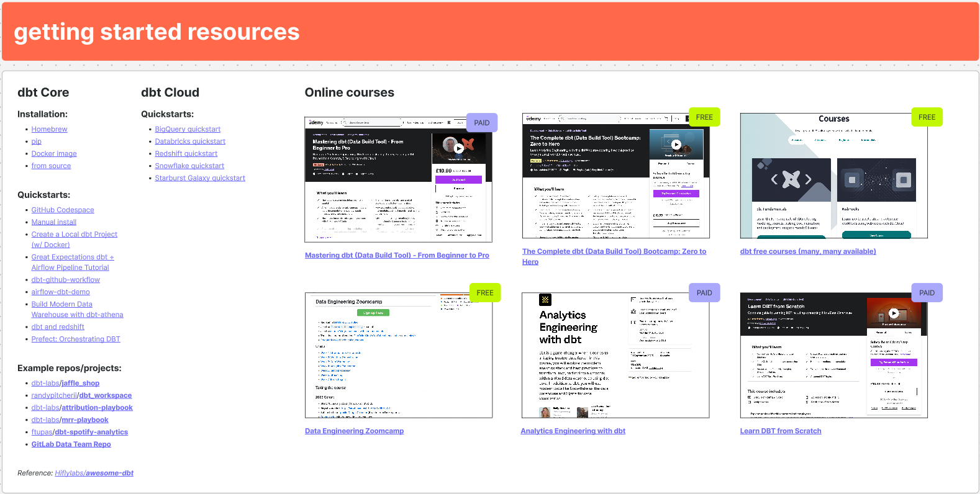Open the airflow-dbt-demo link
Viewport: 980px width, 494px height.
point(61,292)
